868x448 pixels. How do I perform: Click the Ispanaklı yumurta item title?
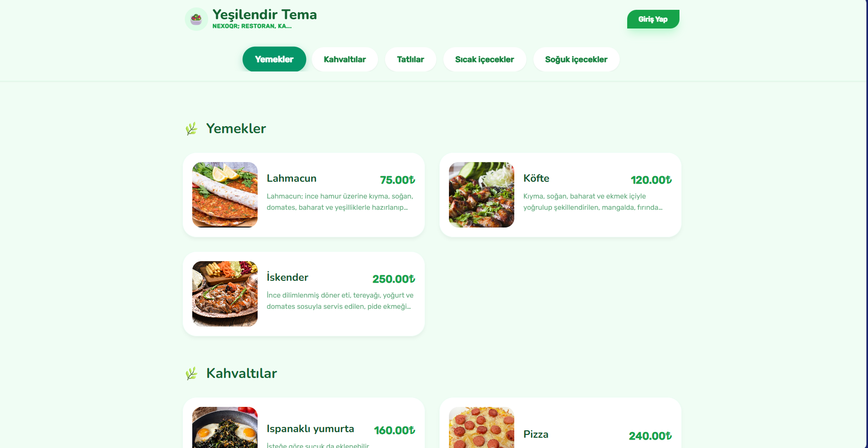(310, 429)
